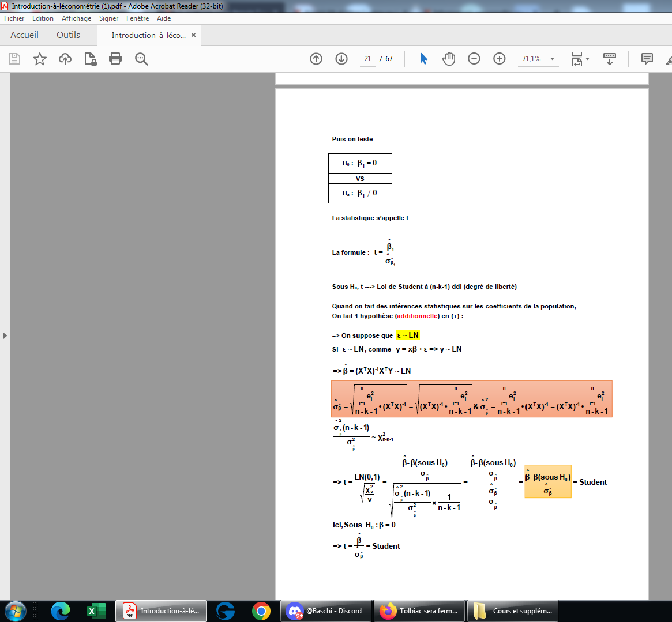Open the search magnifier tool

(x=141, y=59)
